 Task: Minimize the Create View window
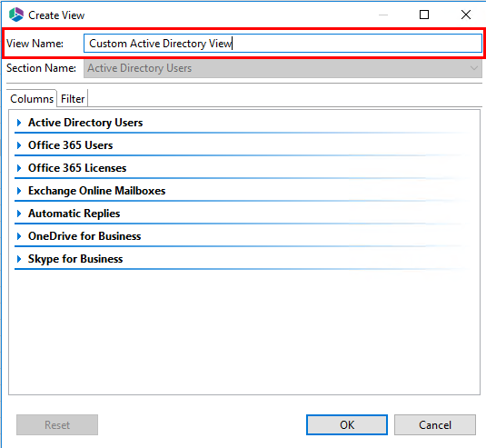383,15
